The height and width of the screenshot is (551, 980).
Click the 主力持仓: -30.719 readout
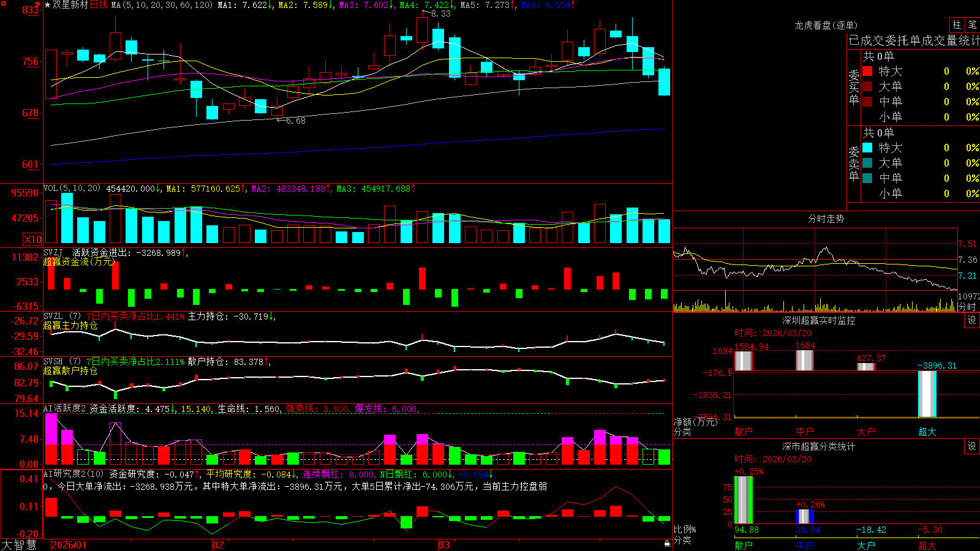[228, 317]
